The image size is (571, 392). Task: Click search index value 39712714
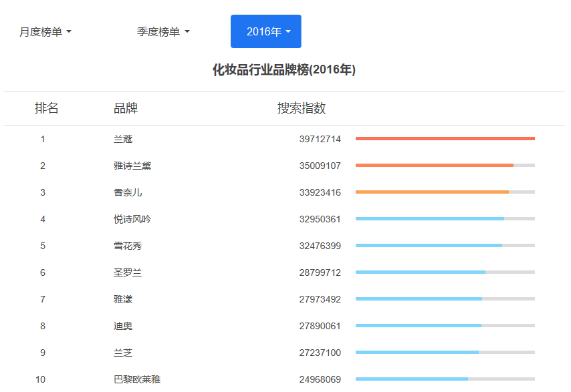click(320, 139)
